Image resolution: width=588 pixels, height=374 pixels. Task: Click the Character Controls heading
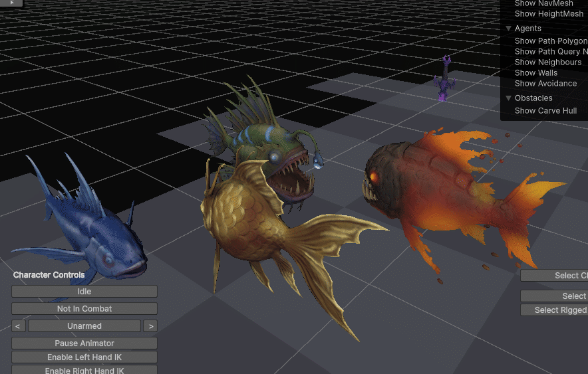[x=49, y=275]
